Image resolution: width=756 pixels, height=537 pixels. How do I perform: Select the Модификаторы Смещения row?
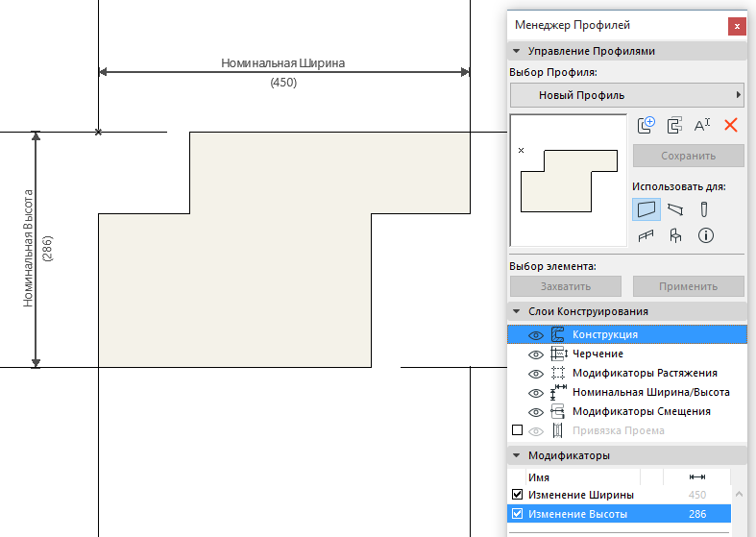point(626,412)
